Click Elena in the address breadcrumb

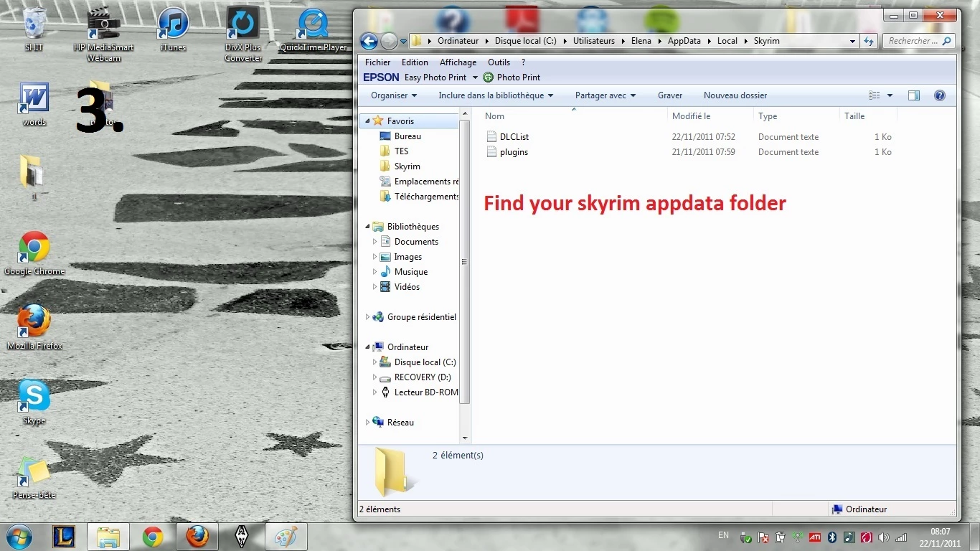[641, 41]
